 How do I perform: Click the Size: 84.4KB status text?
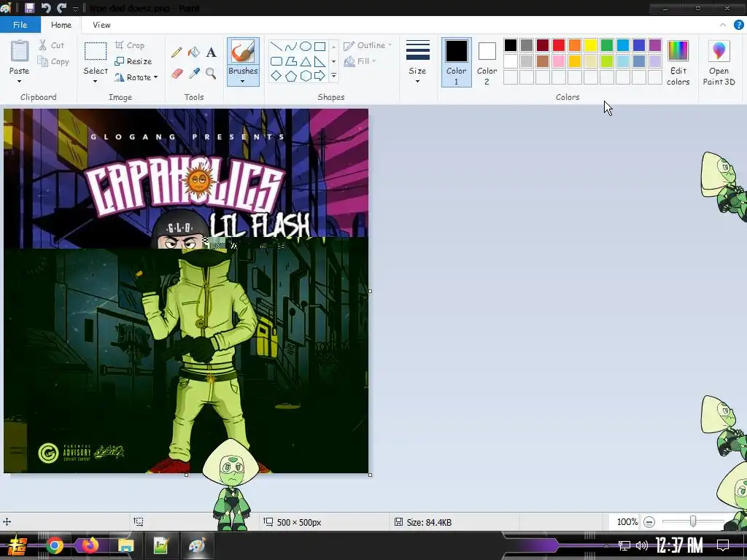[429, 522]
